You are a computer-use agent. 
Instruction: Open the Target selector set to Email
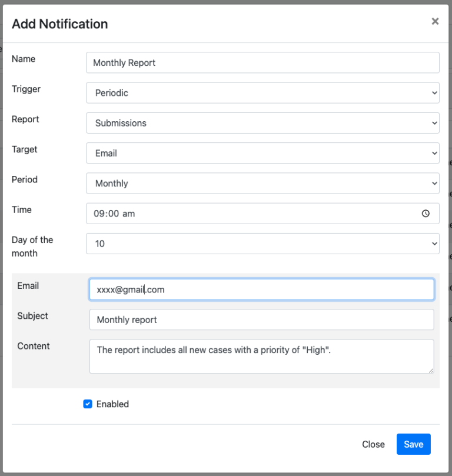(262, 153)
